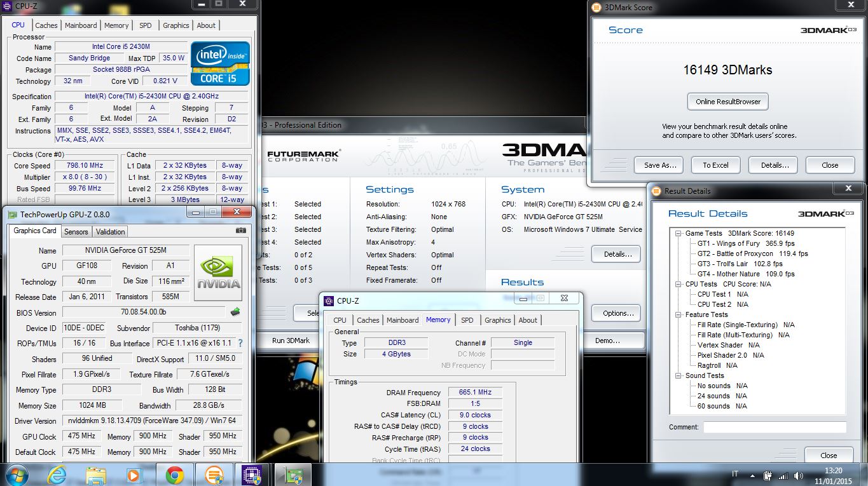The height and width of the screenshot is (486, 868).
Task: Select 'GT2 - Battle of Proxycon' result row
Action: tap(752, 253)
